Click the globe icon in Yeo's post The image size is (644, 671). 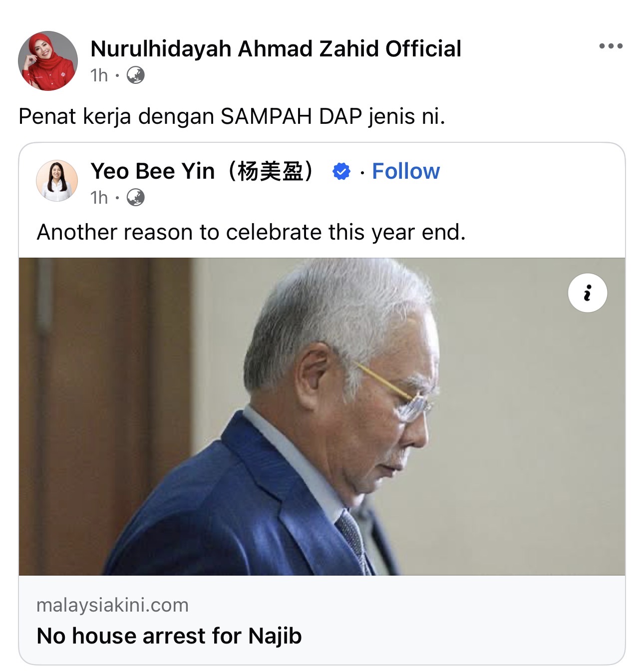(136, 198)
